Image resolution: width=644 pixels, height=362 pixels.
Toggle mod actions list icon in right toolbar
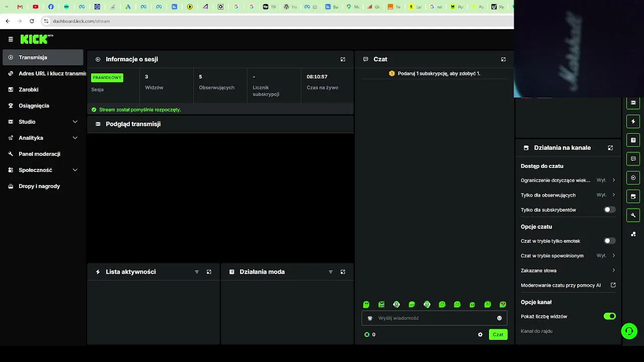(633, 140)
